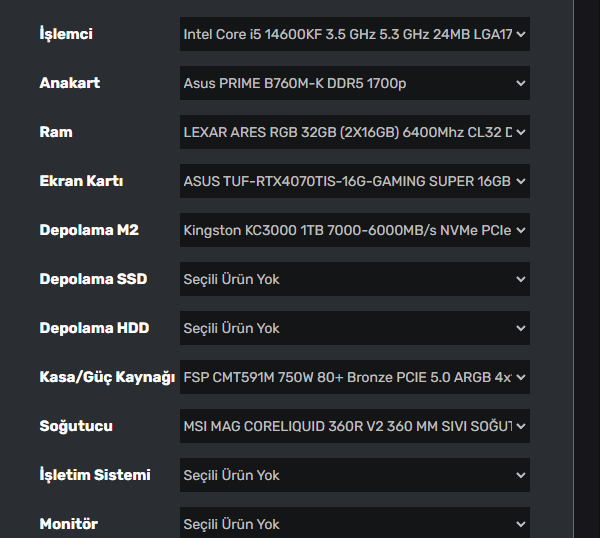This screenshot has width=600, height=538.
Task: Click the Monitör label text
Action: [69, 524]
